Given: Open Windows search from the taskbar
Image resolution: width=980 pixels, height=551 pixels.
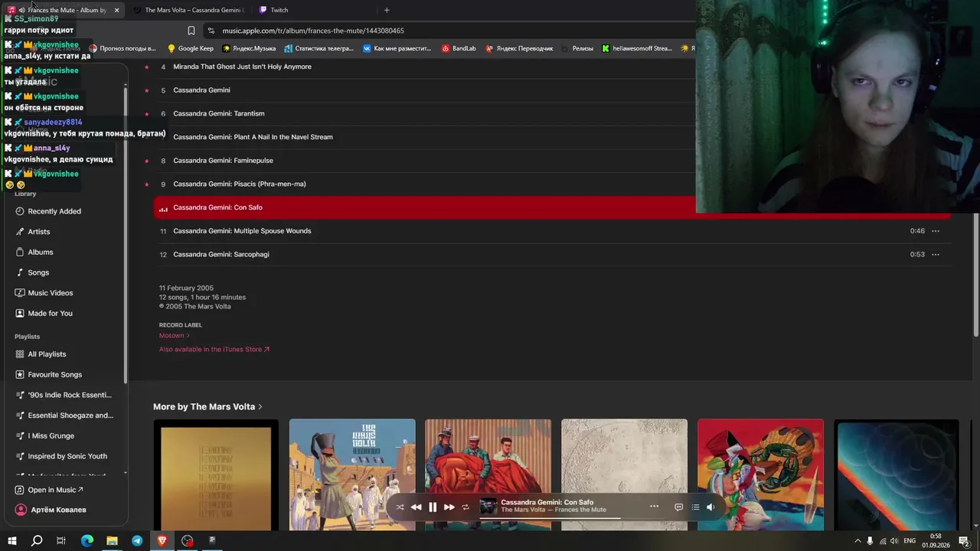Looking at the screenshot, I should tap(36, 540).
